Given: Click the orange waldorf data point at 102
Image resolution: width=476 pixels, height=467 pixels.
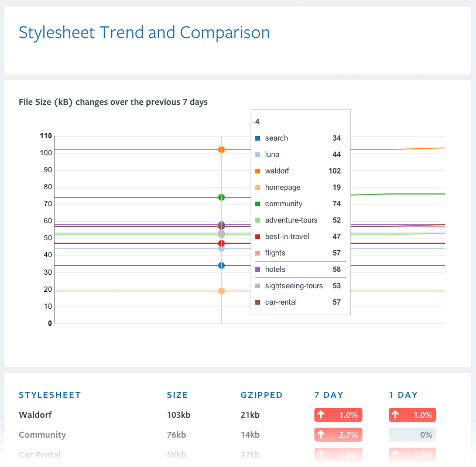Looking at the screenshot, I should click(221, 149).
